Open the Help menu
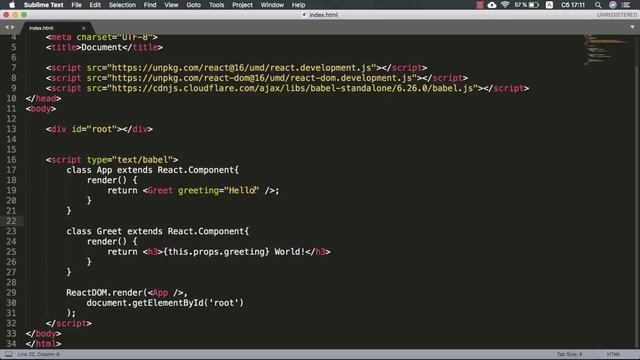 298,5
